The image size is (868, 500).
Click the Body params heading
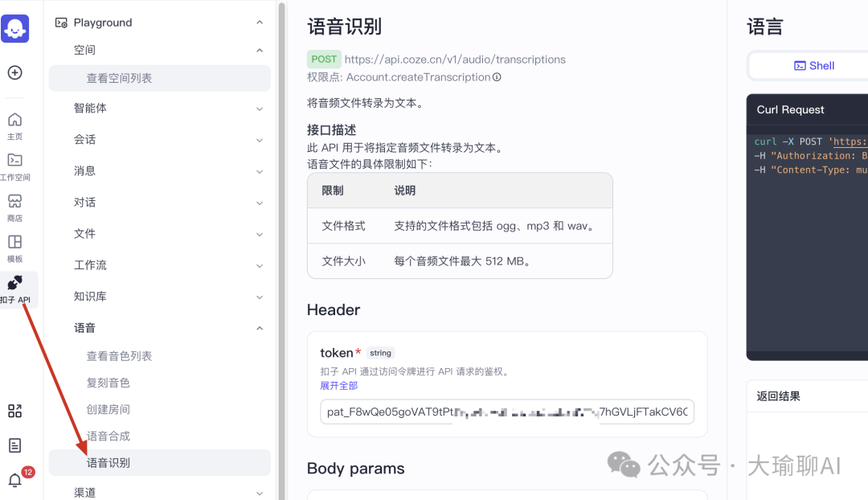[x=355, y=469]
